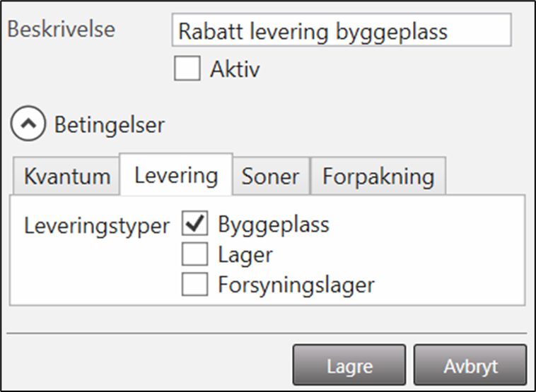
Task: Click the Aktiv label text
Action: 235,69
